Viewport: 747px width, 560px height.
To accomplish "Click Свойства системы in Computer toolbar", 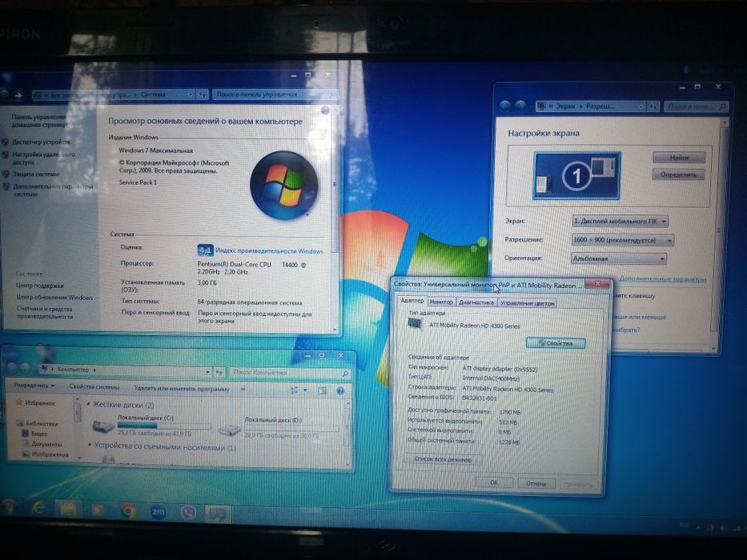I will [94, 386].
